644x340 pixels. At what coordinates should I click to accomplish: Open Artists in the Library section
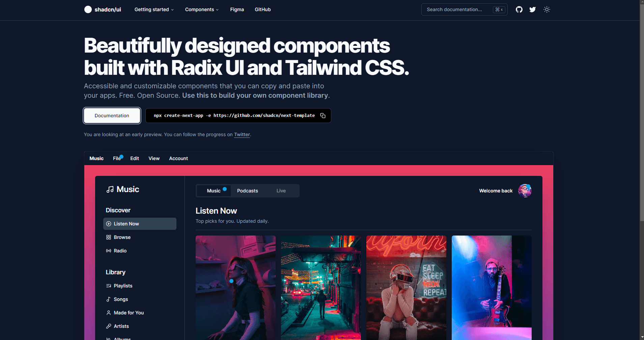point(140,326)
